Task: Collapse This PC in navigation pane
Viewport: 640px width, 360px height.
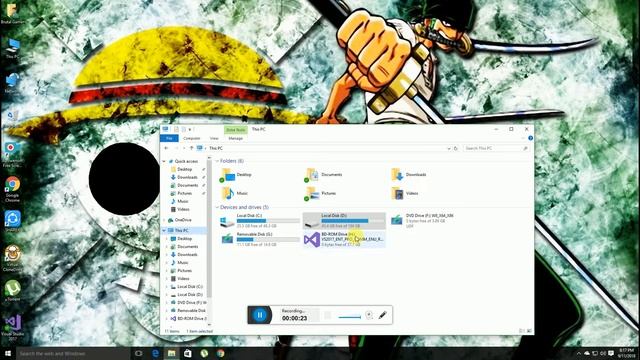Action: coord(164,230)
